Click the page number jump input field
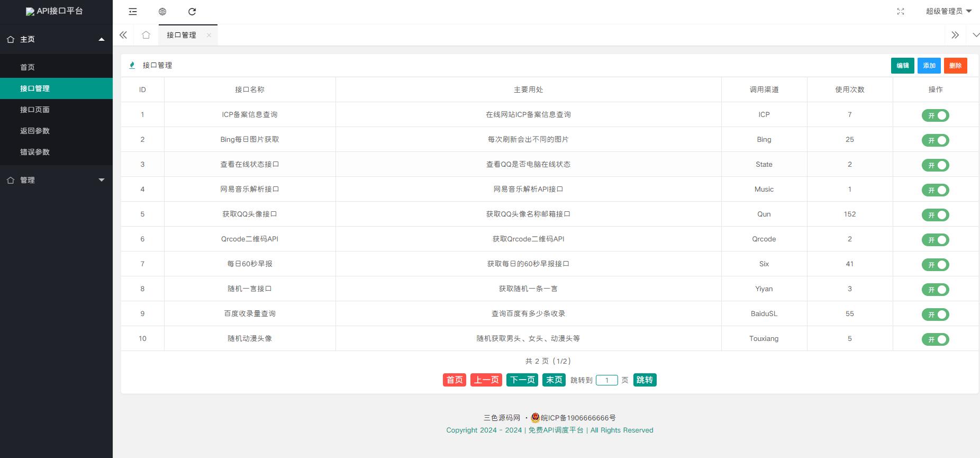980x458 pixels. (x=606, y=380)
